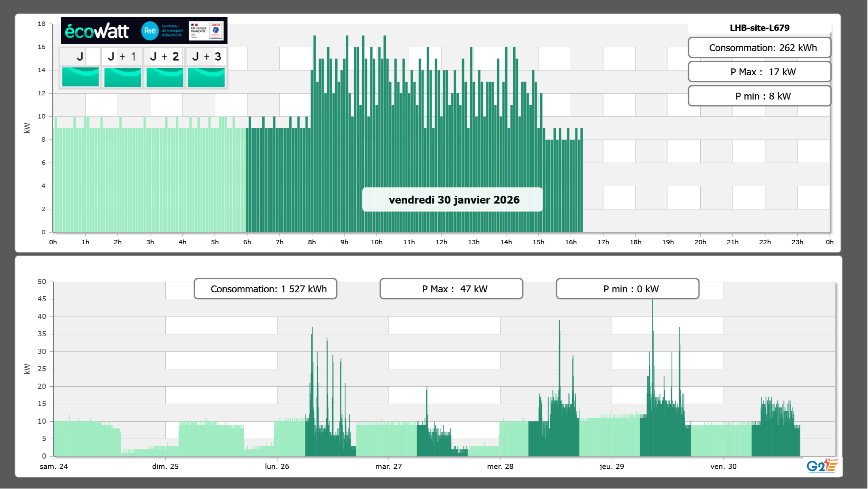The width and height of the screenshot is (868, 489).
Task: Select the J + 1 day label
Action: (x=122, y=56)
